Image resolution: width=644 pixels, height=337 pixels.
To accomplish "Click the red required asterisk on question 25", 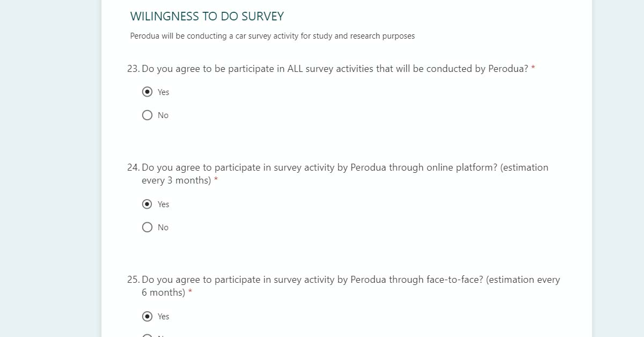I will [x=190, y=292].
